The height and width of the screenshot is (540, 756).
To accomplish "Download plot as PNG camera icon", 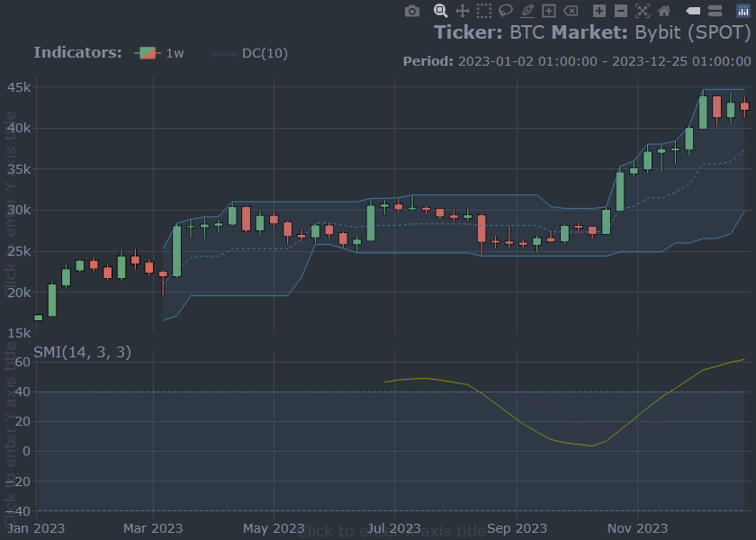I will click(x=412, y=11).
